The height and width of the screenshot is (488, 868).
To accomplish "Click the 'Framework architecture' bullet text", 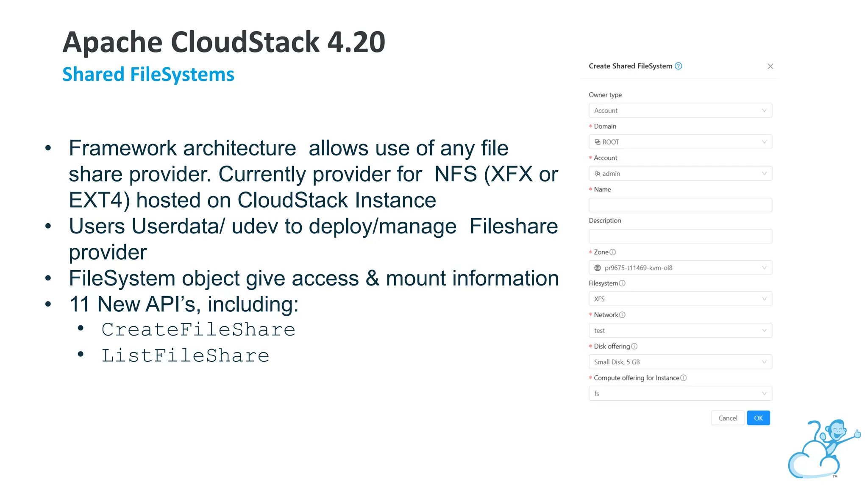I will 314,174.
